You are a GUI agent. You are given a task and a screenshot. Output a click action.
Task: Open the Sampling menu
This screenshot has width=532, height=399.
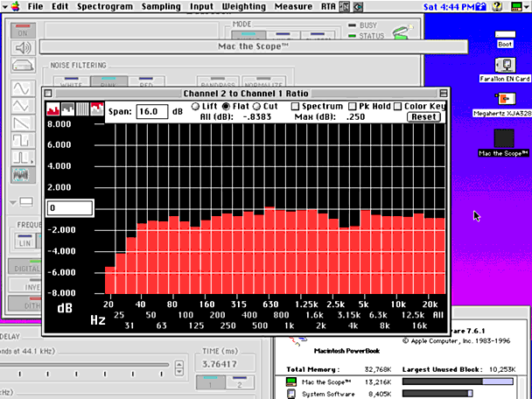pyautogui.click(x=161, y=6)
